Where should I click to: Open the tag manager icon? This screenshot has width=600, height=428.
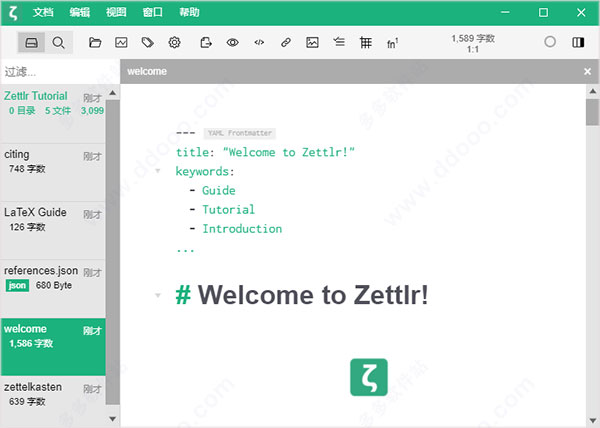(148, 42)
